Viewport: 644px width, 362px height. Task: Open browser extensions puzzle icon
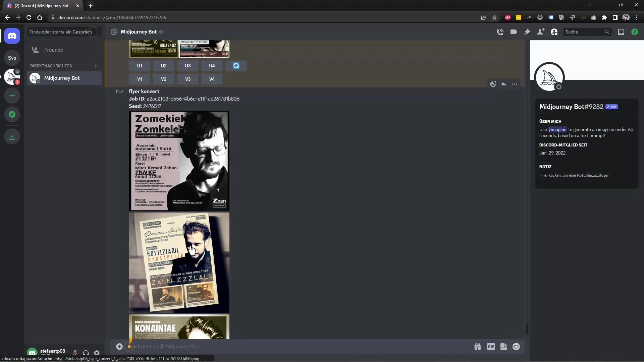point(604,17)
